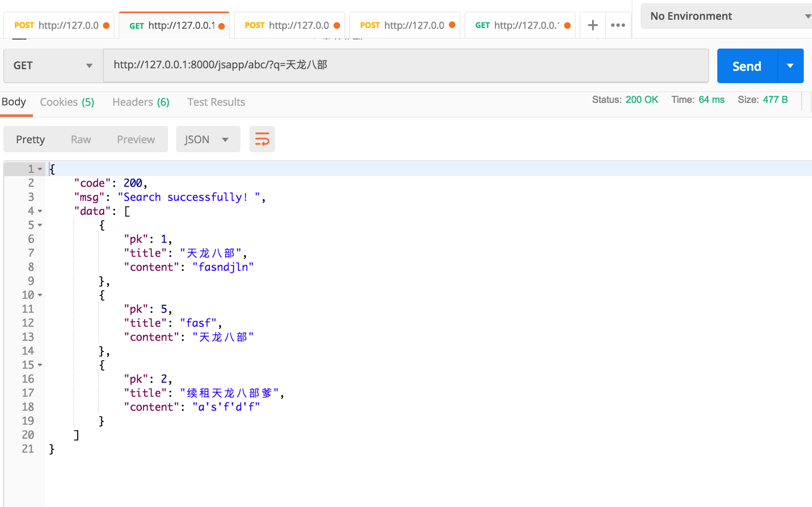Collapse the object fold at line 10

[x=40, y=295]
